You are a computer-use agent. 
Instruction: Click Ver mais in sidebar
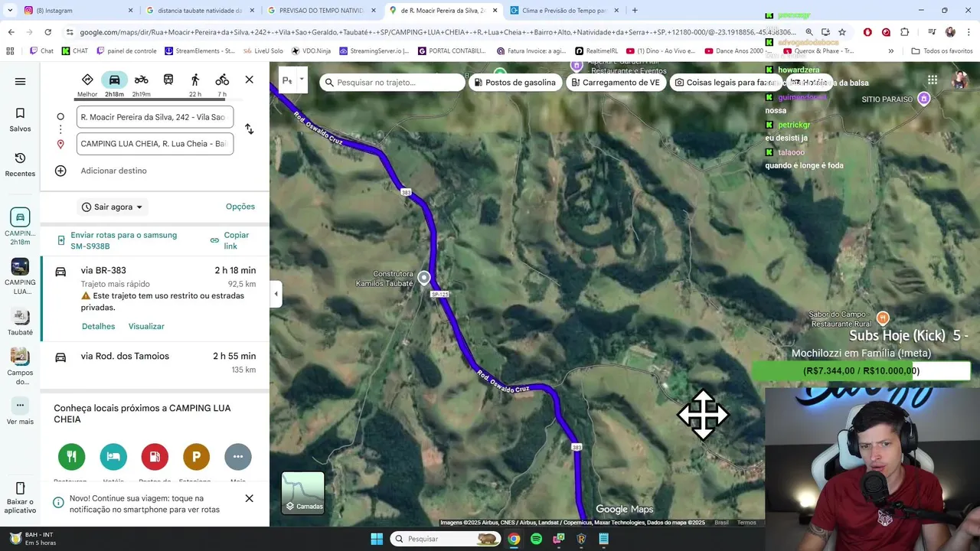click(x=20, y=412)
